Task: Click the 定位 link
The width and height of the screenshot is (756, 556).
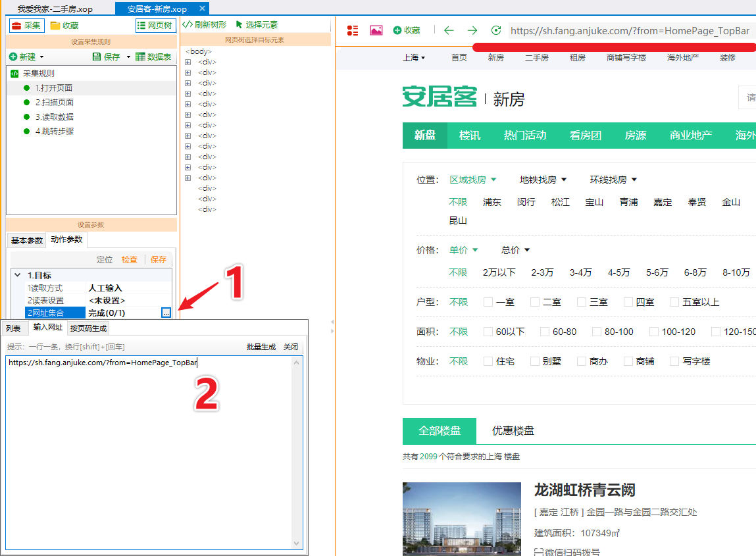Action: coord(105,259)
